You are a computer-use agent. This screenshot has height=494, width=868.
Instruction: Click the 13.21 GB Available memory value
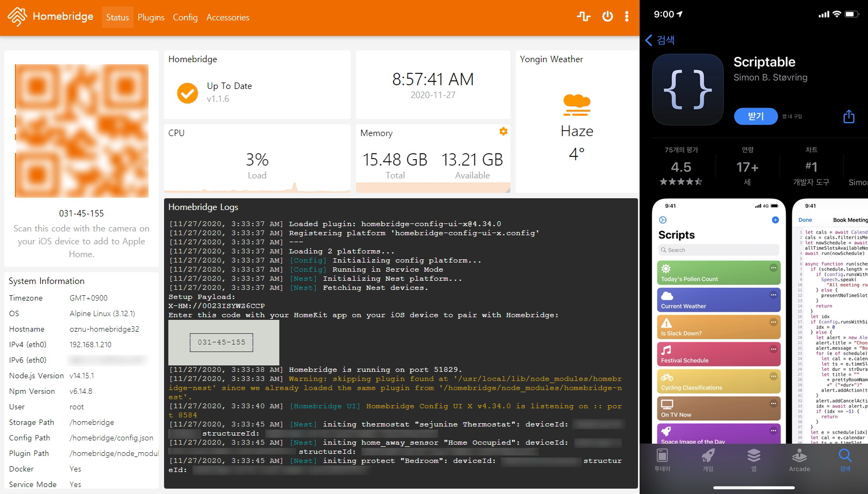coord(472,160)
